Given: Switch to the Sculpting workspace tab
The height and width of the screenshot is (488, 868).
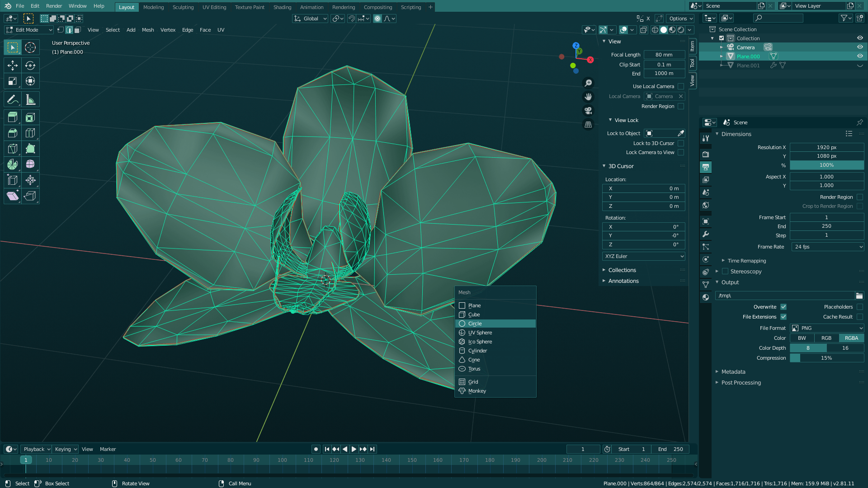Looking at the screenshot, I should click(x=183, y=7).
